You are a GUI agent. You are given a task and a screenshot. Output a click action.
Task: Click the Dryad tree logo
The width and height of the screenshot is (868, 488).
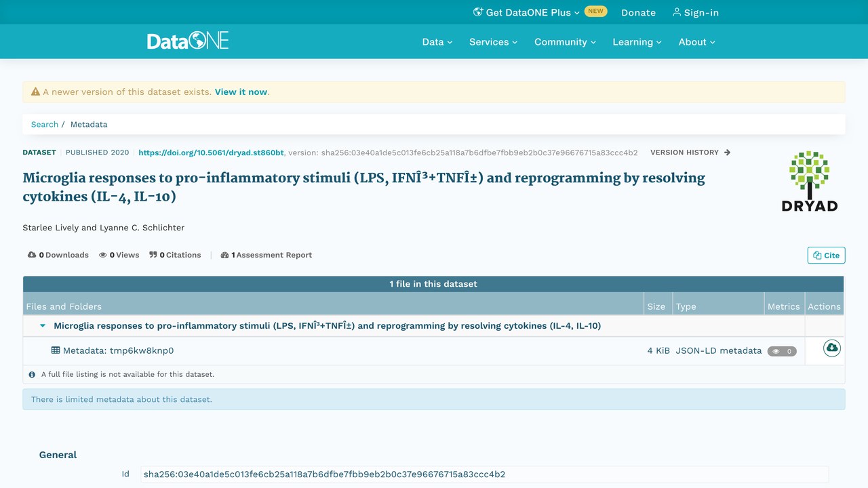pos(810,181)
